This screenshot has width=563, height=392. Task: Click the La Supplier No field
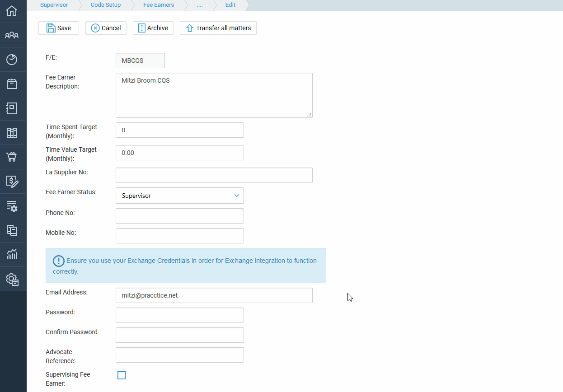pos(214,175)
